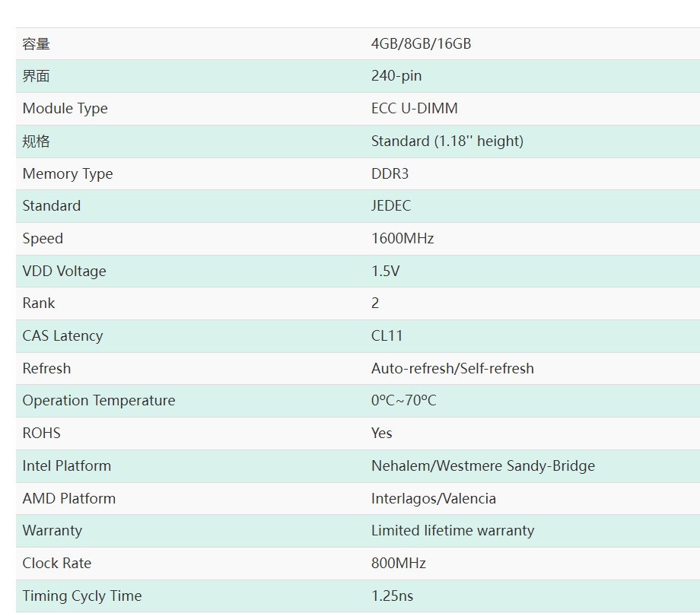
Task: Select the Timing Cycly Time label
Action: [82, 596]
